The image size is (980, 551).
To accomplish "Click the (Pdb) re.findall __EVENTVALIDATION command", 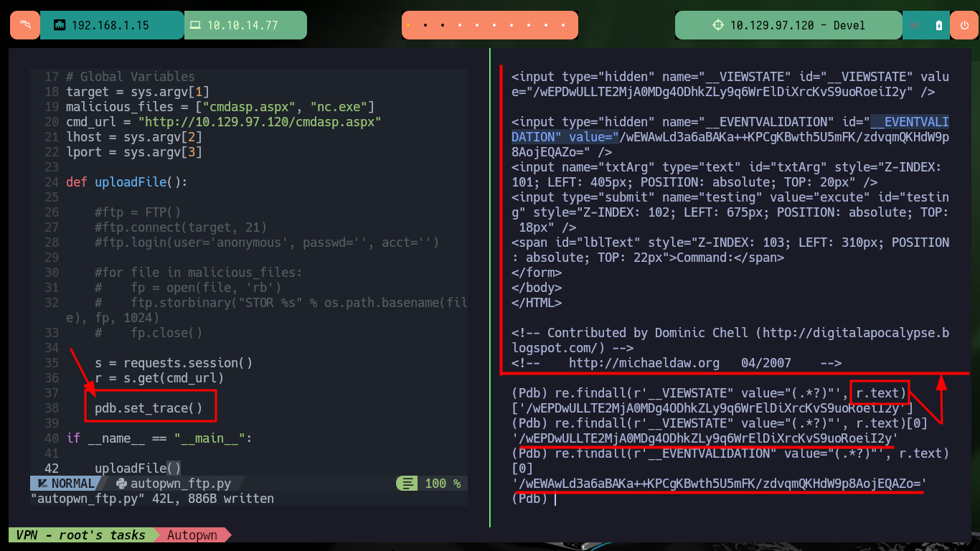I will [730, 461].
